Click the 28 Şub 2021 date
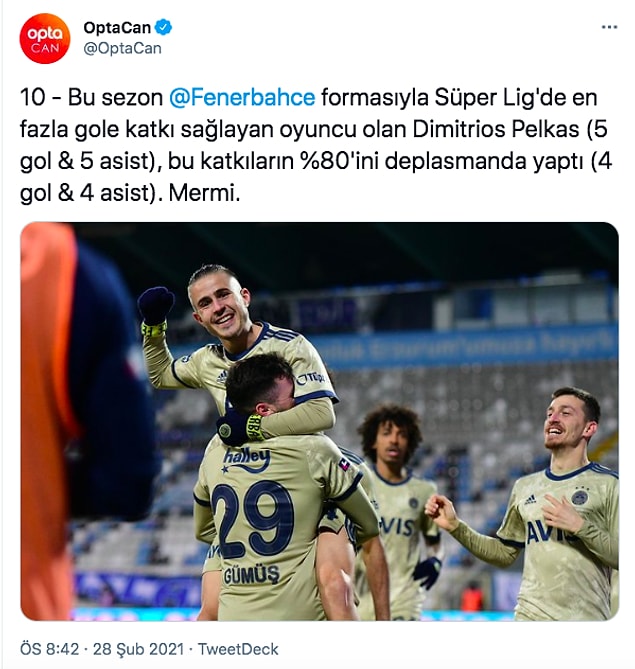The width and height of the screenshot is (635, 669). (x=138, y=649)
